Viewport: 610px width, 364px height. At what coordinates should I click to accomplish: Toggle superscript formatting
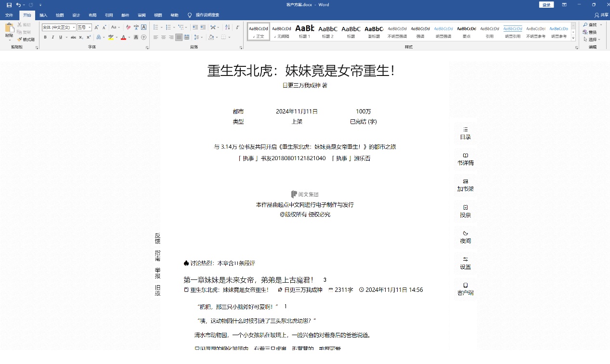pyautogui.click(x=88, y=37)
